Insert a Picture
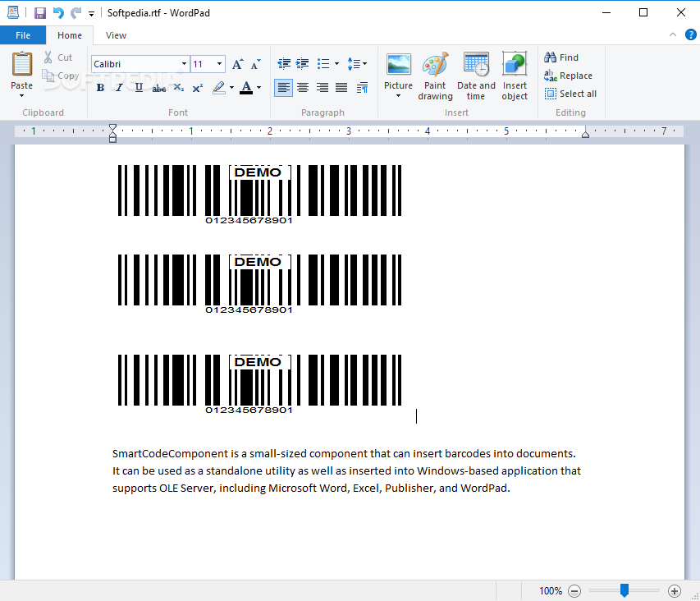Screen dimensions: 700x601 pyautogui.click(x=398, y=70)
